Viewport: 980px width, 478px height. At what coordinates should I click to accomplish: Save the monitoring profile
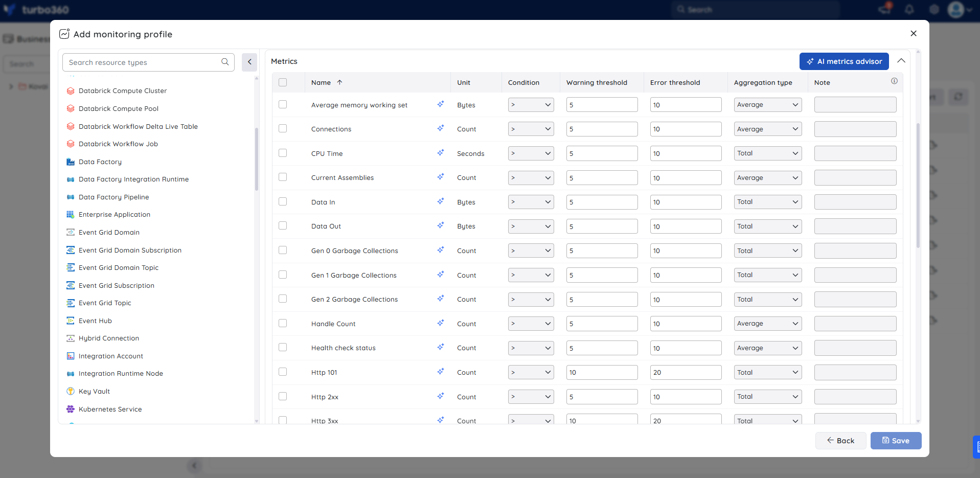(896, 441)
